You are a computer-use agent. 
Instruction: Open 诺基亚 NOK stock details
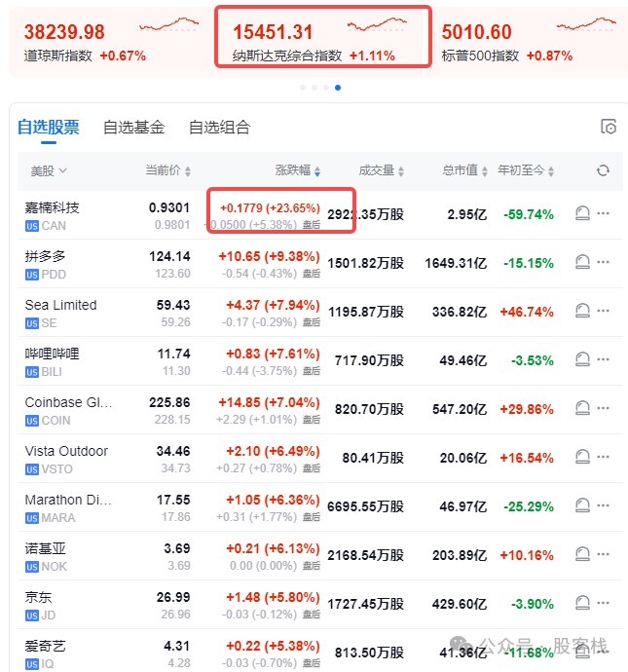click(x=46, y=557)
